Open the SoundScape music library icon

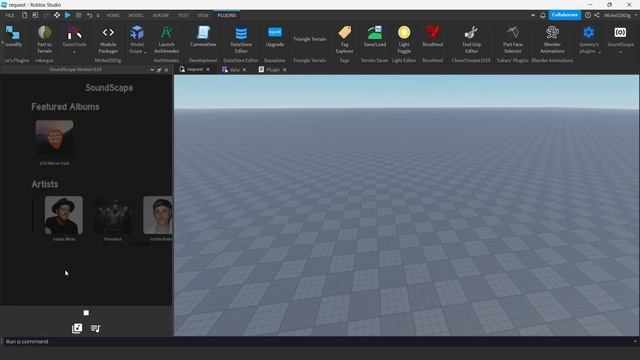[77, 328]
